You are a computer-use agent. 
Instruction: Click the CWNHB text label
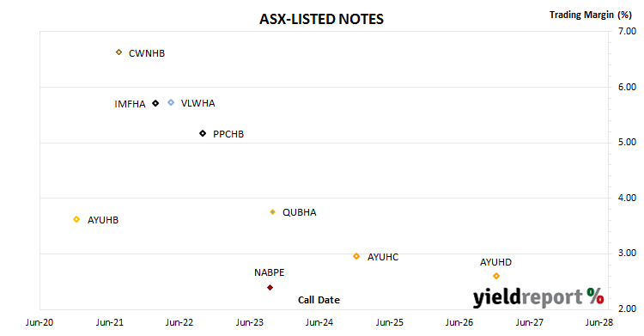point(147,53)
